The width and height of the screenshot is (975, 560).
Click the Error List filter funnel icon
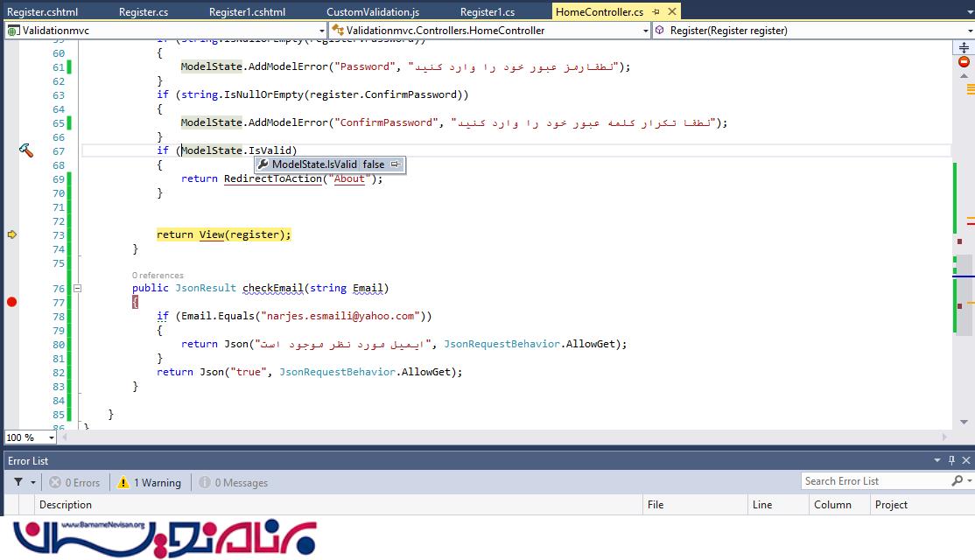point(18,482)
